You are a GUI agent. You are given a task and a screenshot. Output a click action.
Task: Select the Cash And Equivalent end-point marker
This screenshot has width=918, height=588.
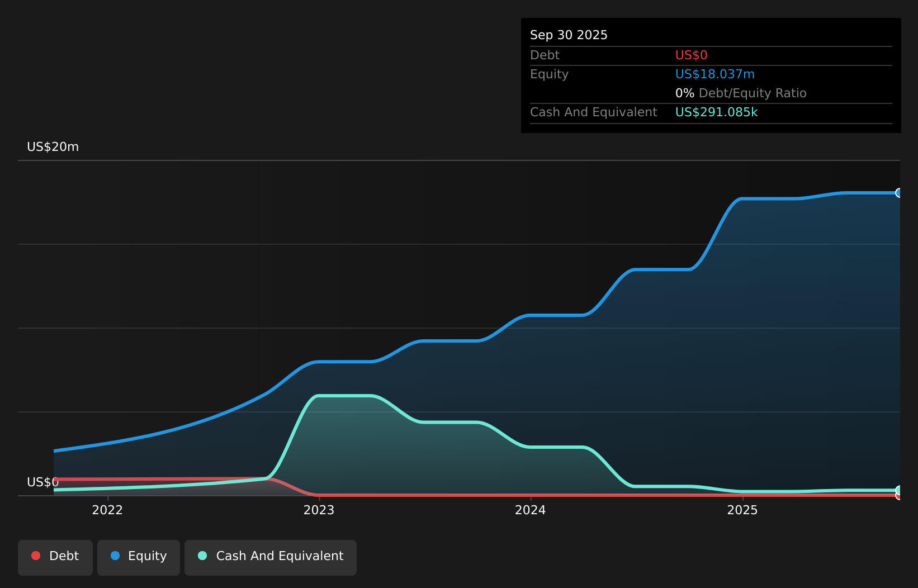(899, 490)
